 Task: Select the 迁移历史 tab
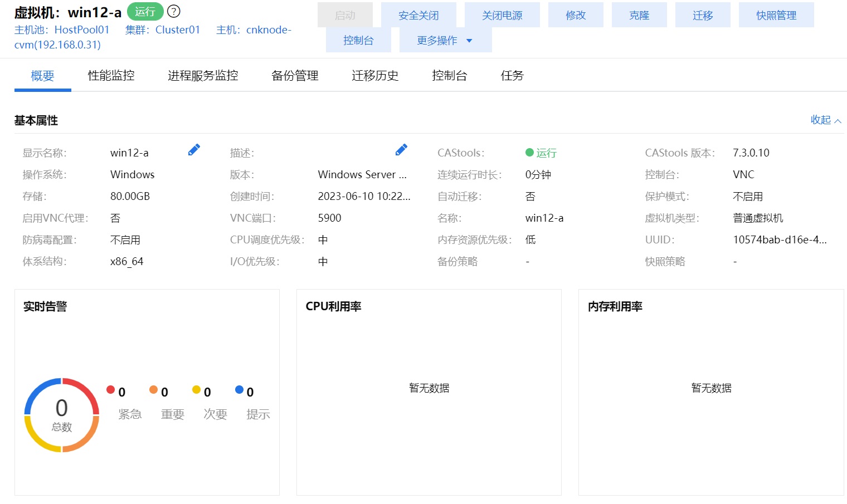(x=375, y=76)
